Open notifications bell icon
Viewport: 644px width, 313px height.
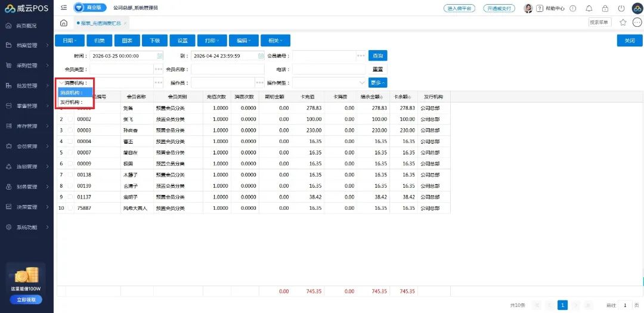click(589, 8)
